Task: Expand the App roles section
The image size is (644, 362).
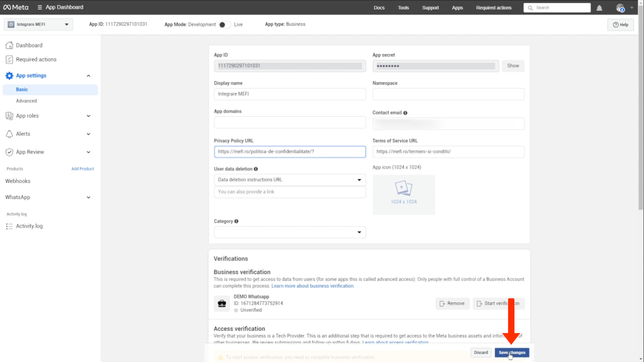Action: click(88, 116)
